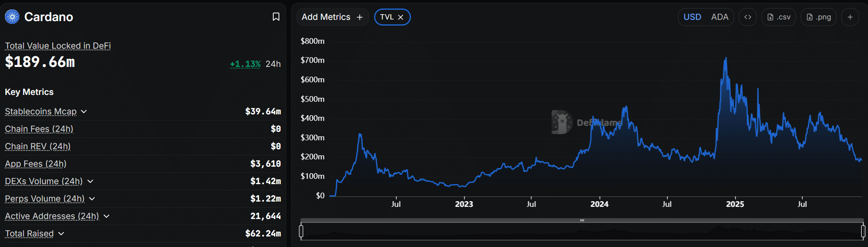Remove the TVL metric chip
The image size is (868, 247).
[x=401, y=17]
